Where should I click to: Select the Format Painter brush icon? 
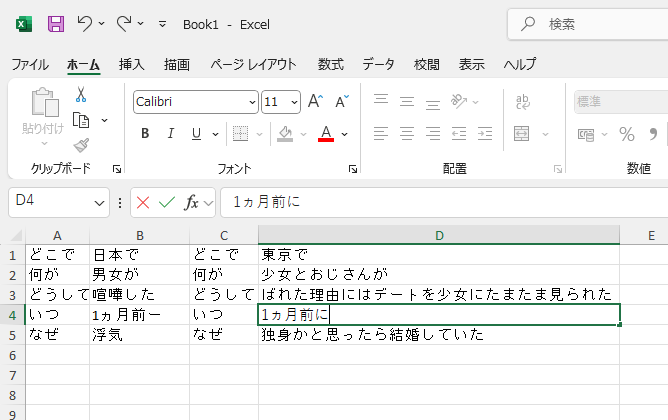pyautogui.click(x=81, y=145)
